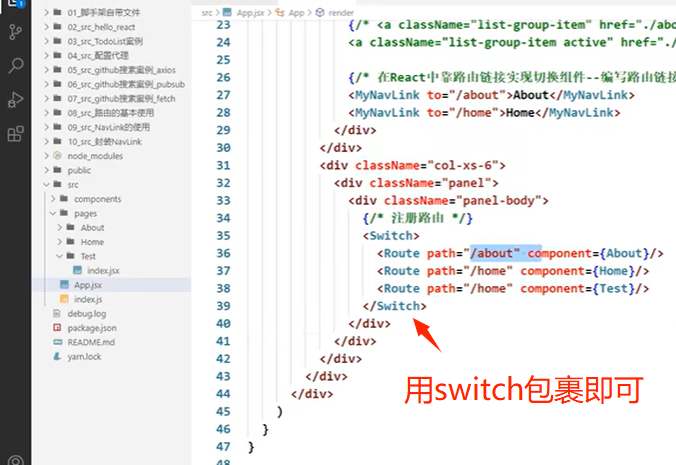Open README.md file
Screen dimensions: 676x465
point(91,342)
